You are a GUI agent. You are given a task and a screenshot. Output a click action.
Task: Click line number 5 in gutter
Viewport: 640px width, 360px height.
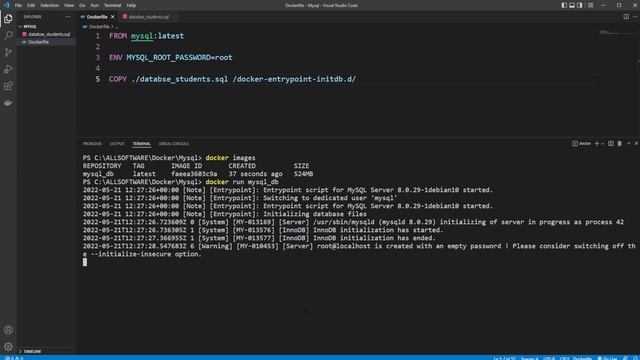(98, 79)
